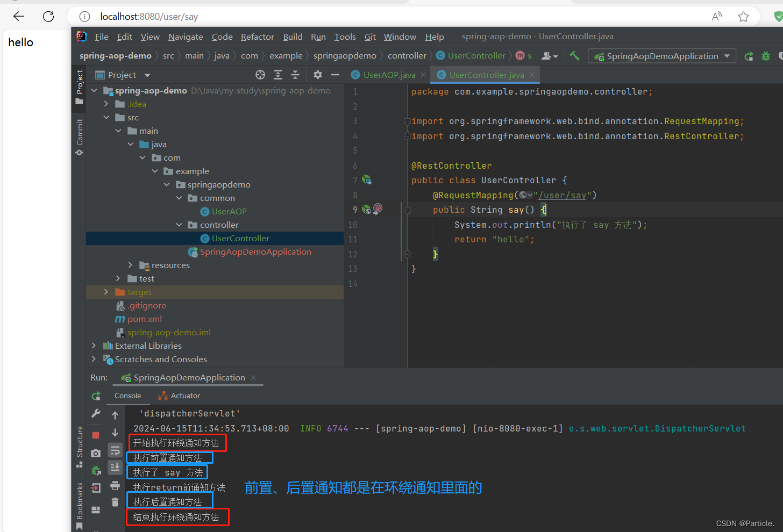Collapse the common package
Image resolution: width=783 pixels, height=532 pixels.
[179, 198]
